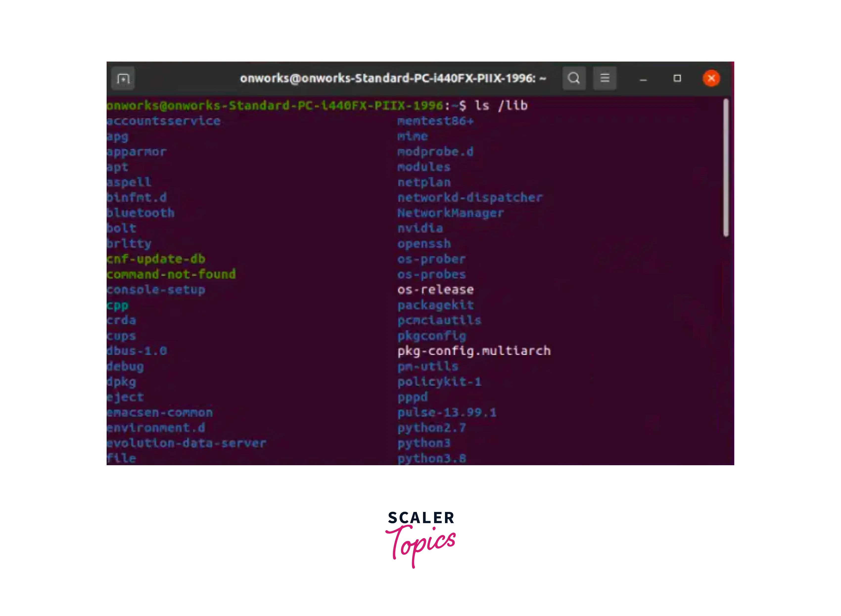This screenshot has height=616, width=841.
Task: Click the pulse-13.99.1 directory entry
Action: point(447,412)
